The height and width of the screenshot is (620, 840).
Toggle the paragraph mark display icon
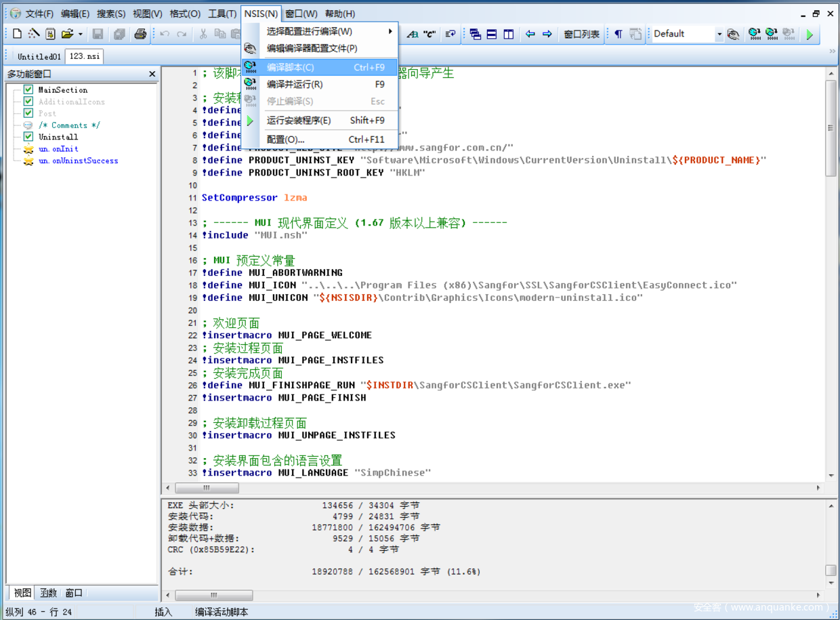coord(618,34)
